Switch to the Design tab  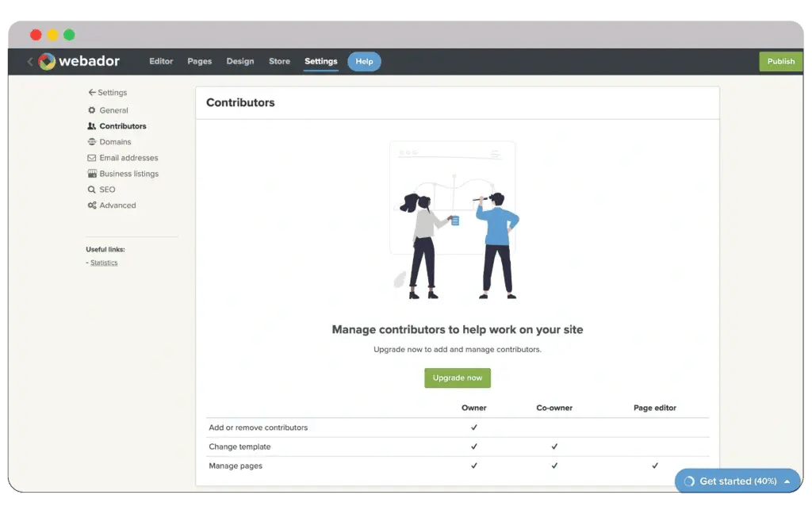[x=240, y=61]
